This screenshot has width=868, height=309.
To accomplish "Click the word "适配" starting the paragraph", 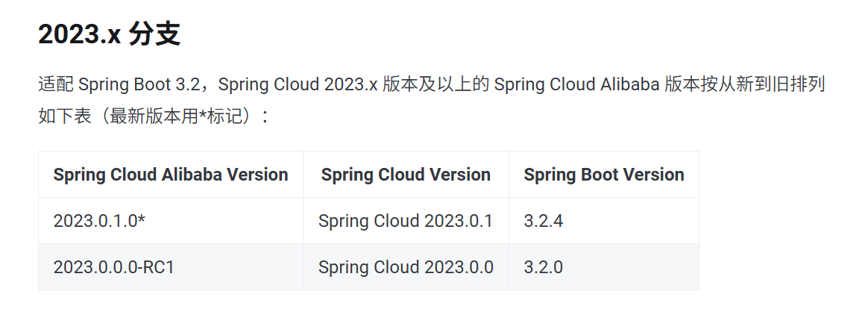I will point(55,84).
